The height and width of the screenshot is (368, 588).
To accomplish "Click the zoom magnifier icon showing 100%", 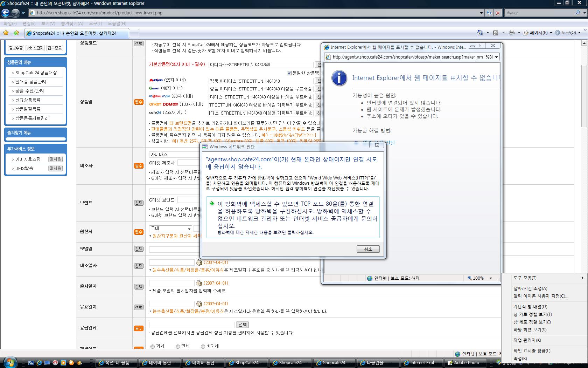I will pyautogui.click(x=470, y=278).
